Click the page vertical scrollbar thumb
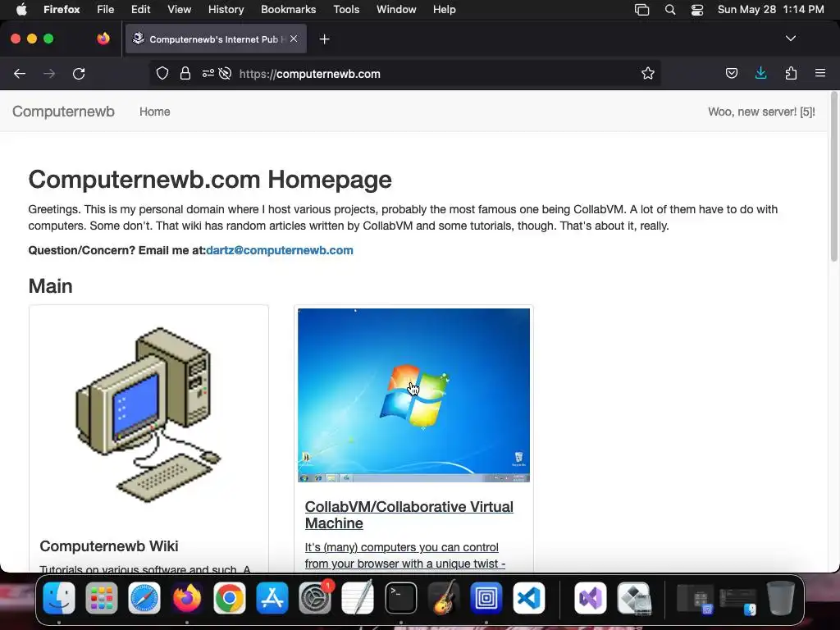 tap(833, 177)
